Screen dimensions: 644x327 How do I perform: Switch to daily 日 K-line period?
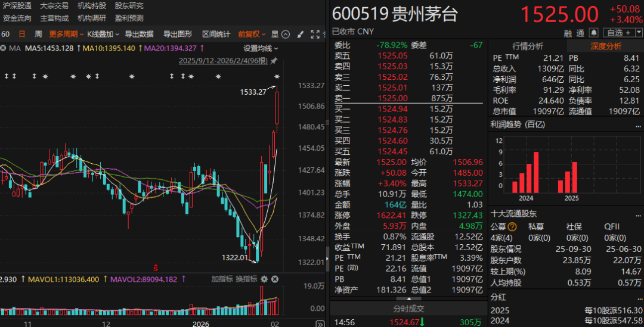[x=22, y=35]
